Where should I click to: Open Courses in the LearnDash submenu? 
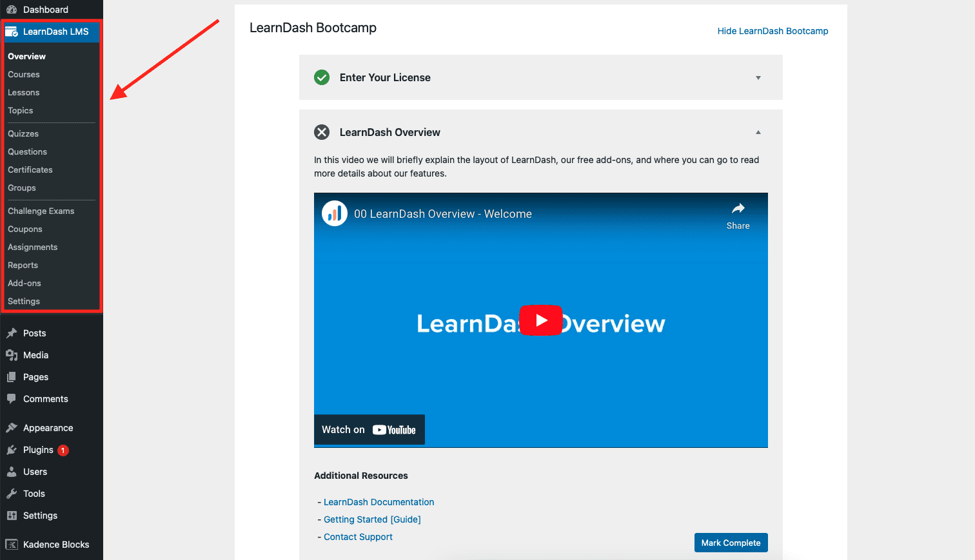point(24,74)
